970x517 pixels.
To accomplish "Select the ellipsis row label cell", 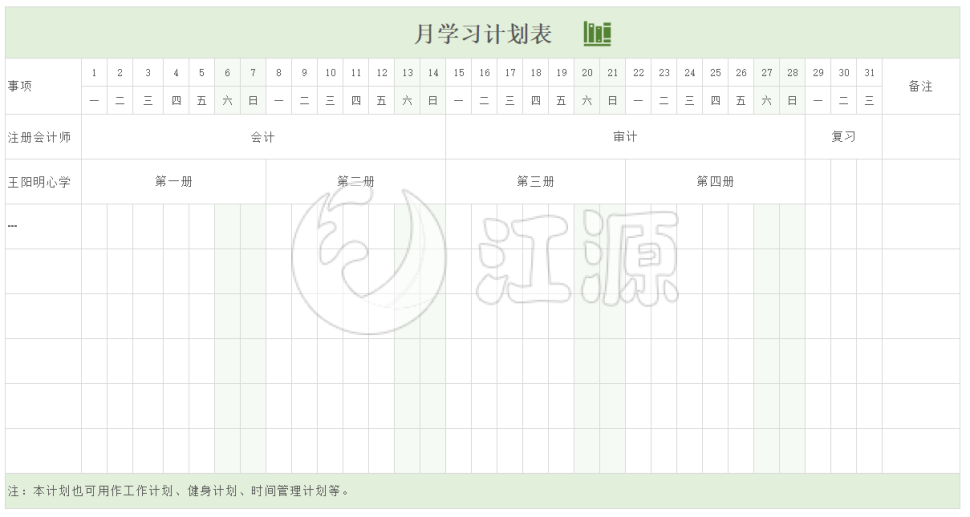I will click(43, 226).
